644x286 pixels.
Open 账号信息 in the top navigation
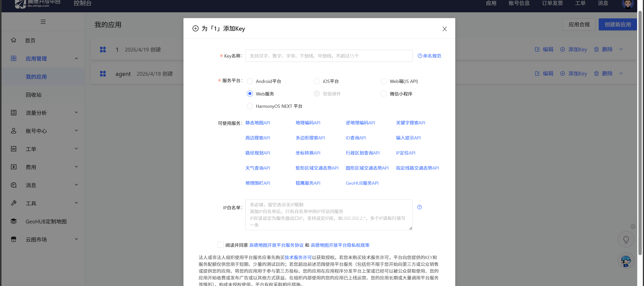pyautogui.click(x=519, y=3)
